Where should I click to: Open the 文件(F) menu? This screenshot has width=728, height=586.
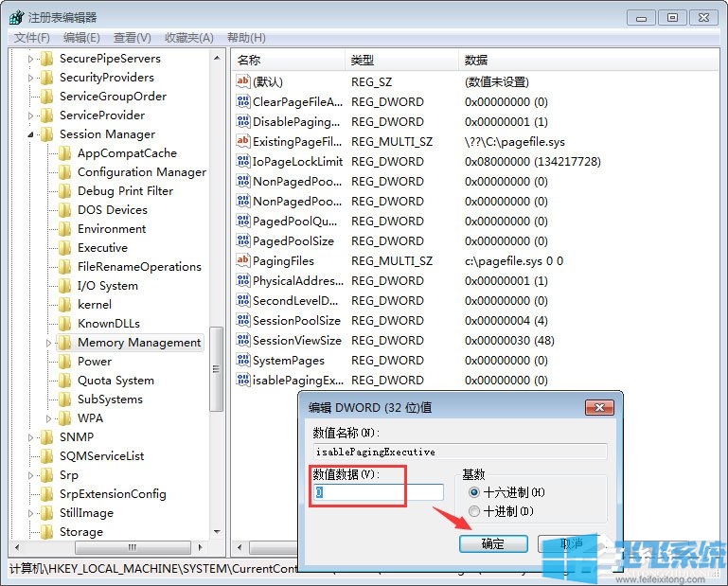click(x=31, y=38)
